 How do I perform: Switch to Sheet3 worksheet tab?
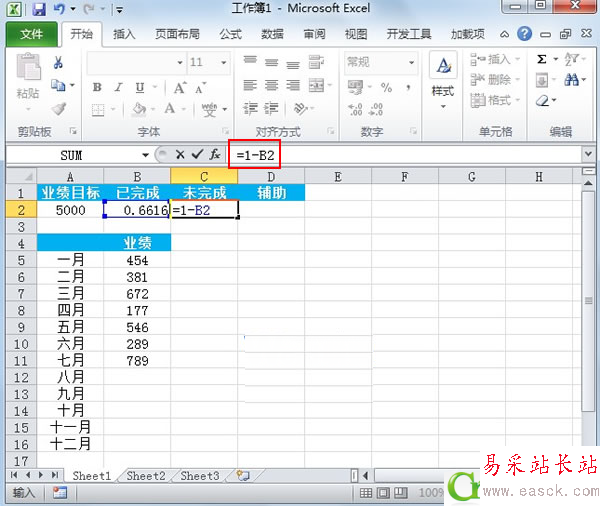[x=200, y=476]
